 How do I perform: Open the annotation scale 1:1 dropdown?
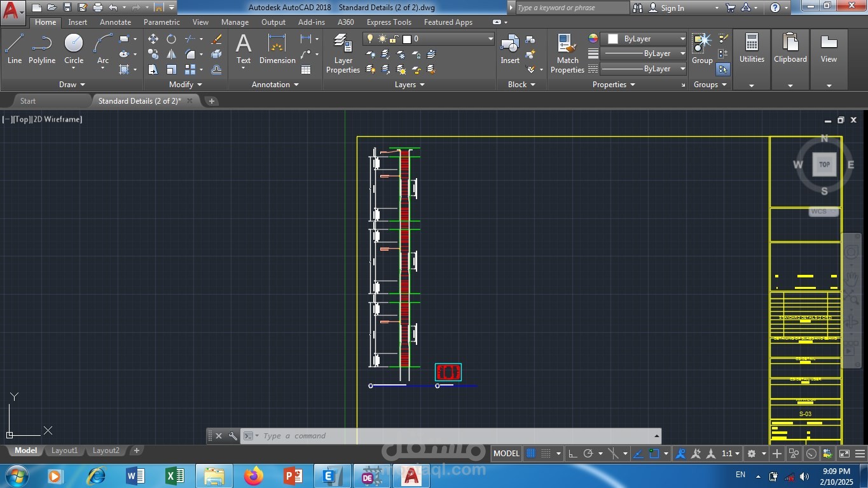pyautogui.click(x=730, y=454)
